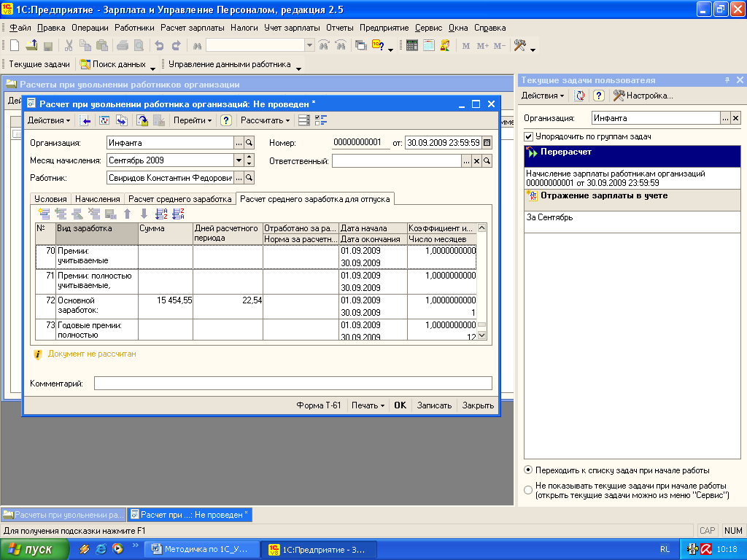Click the refresh icon in tasks panel
747x560 pixels.
[580, 96]
